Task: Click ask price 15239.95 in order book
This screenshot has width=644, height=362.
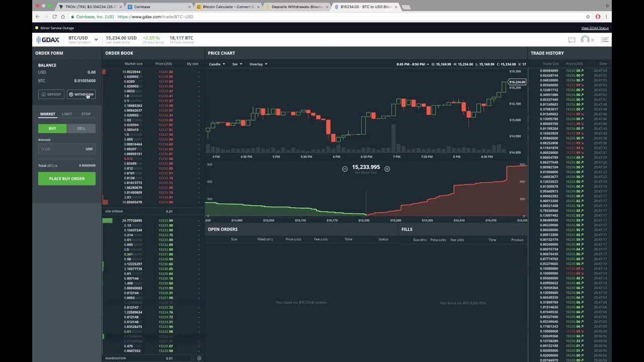Action: (166, 77)
